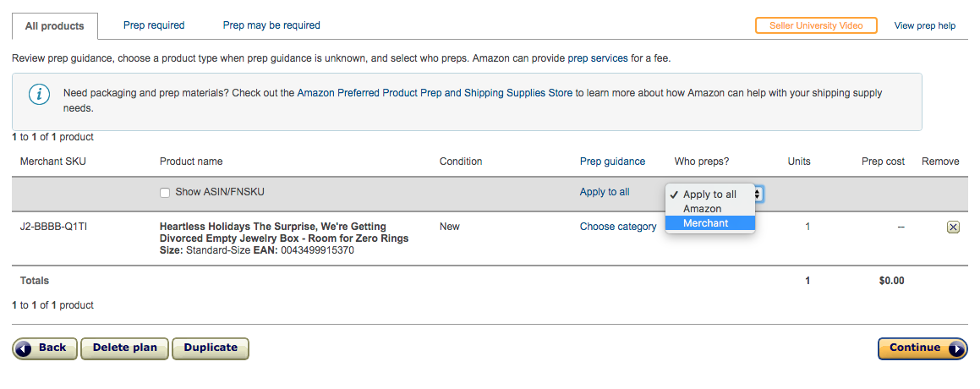The height and width of the screenshot is (389, 980).
Task: Click the Choose category link
Action: 617,227
